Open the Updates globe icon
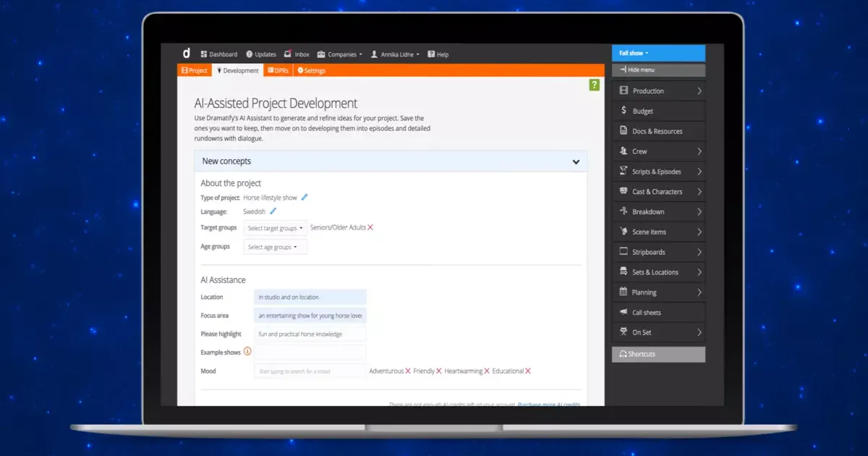 (250, 54)
